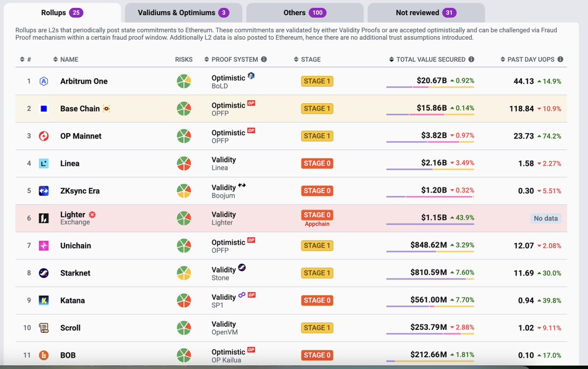The image size is (588, 369).
Task: Sort by PAST DAY UOPS column
Action: pyautogui.click(x=528, y=59)
